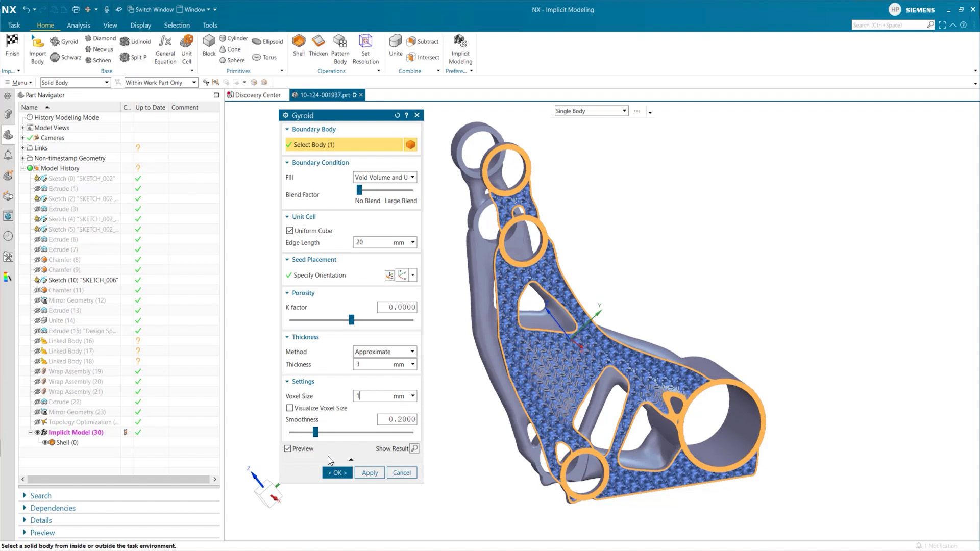Viewport: 980px width, 551px height.
Task: Create a Sphere primitive
Action: (232, 60)
